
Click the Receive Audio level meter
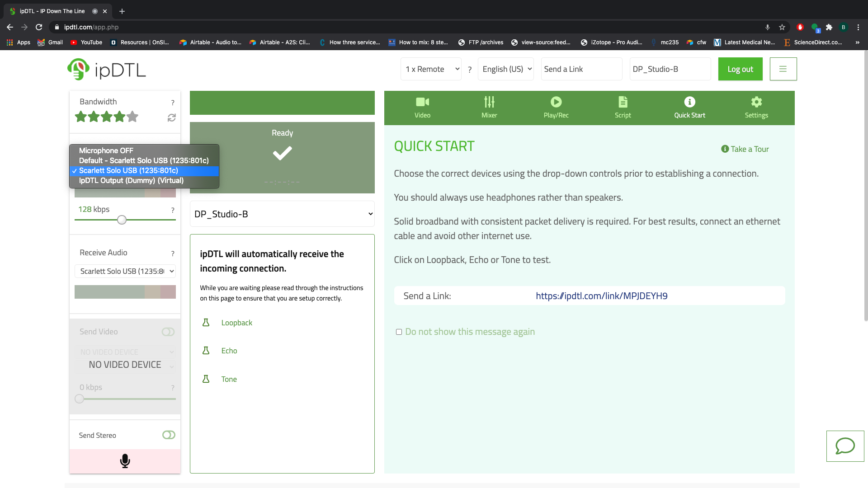point(125,292)
